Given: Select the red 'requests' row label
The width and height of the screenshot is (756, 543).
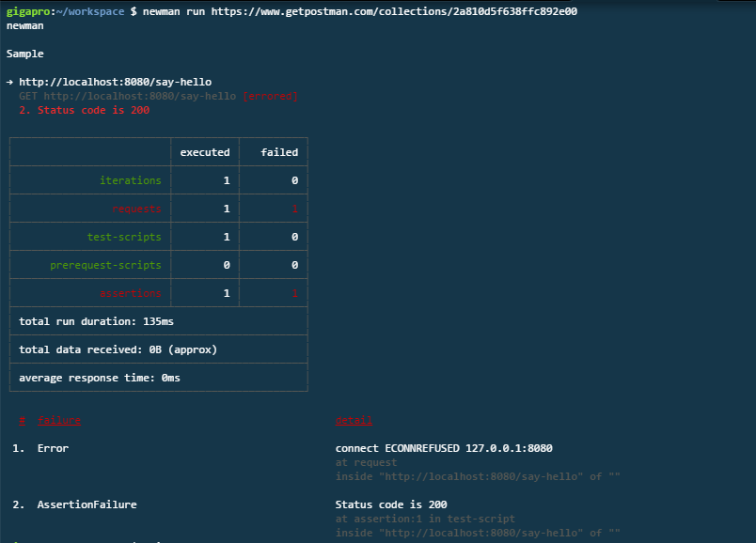Looking at the screenshot, I should (136, 209).
